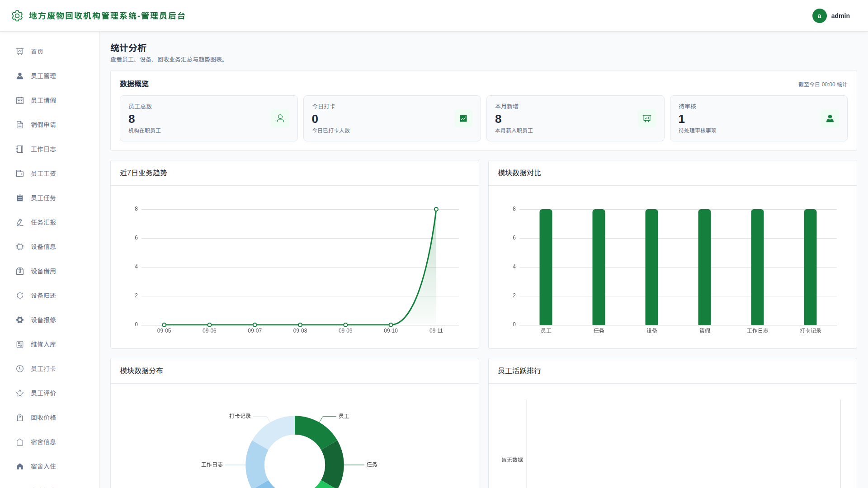Image resolution: width=868 pixels, height=488 pixels.
Task: Click the 统计分析 page heading
Action: coord(128,48)
